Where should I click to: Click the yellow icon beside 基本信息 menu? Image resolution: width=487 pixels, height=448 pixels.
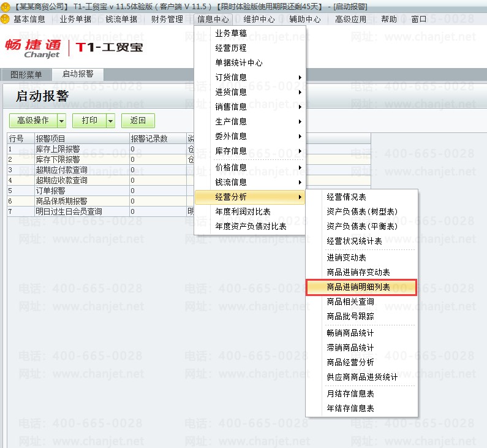(5, 19)
